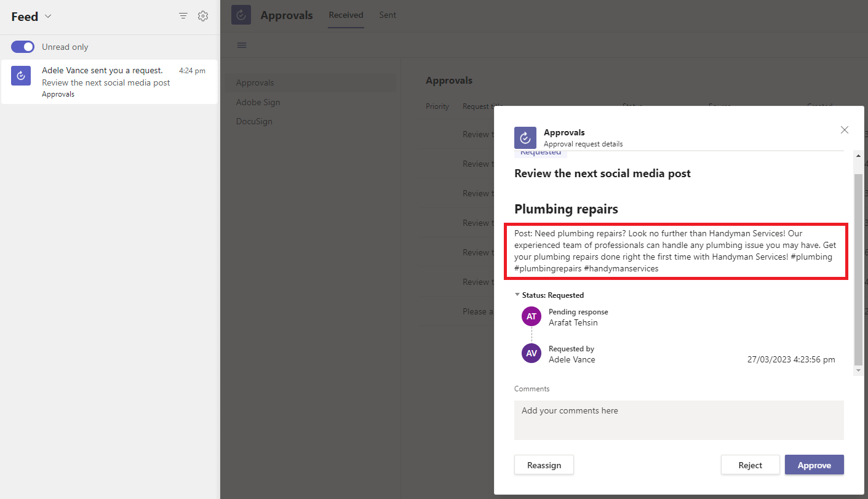Click the comments input field

click(x=679, y=420)
